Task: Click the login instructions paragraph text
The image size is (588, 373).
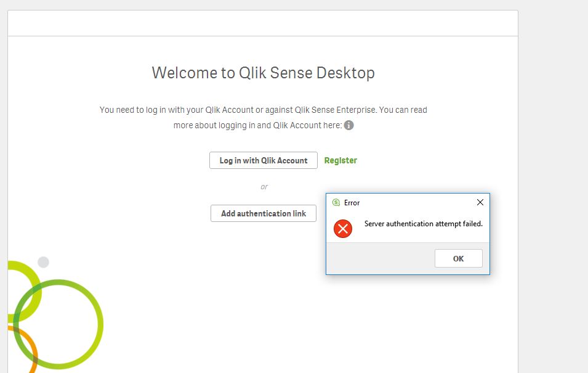Action: [x=264, y=117]
